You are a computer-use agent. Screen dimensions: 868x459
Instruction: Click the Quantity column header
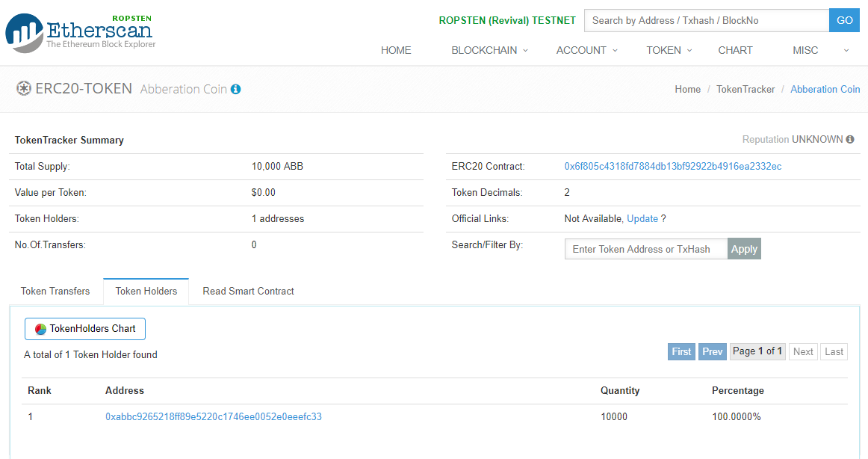[x=620, y=391]
